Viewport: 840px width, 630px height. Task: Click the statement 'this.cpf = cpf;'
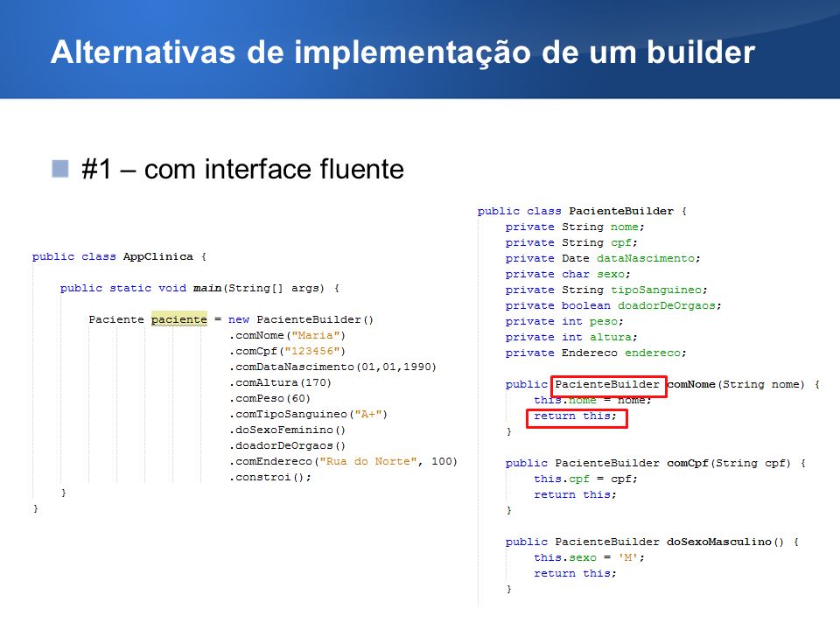click(x=585, y=479)
